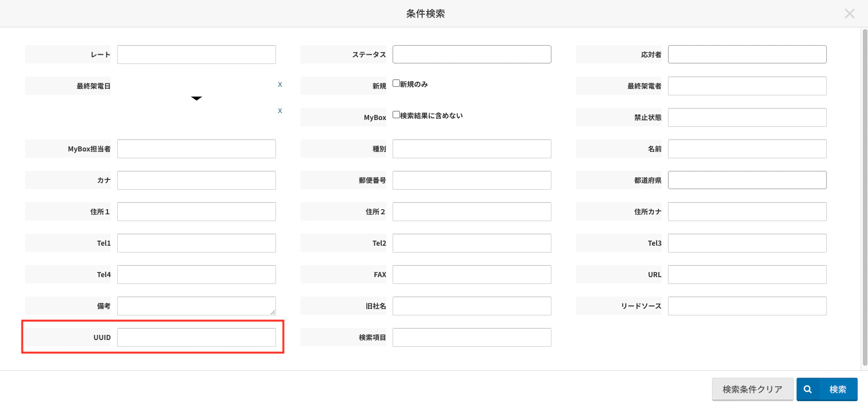
Task: Click the Tel2 input field
Action: click(472, 243)
